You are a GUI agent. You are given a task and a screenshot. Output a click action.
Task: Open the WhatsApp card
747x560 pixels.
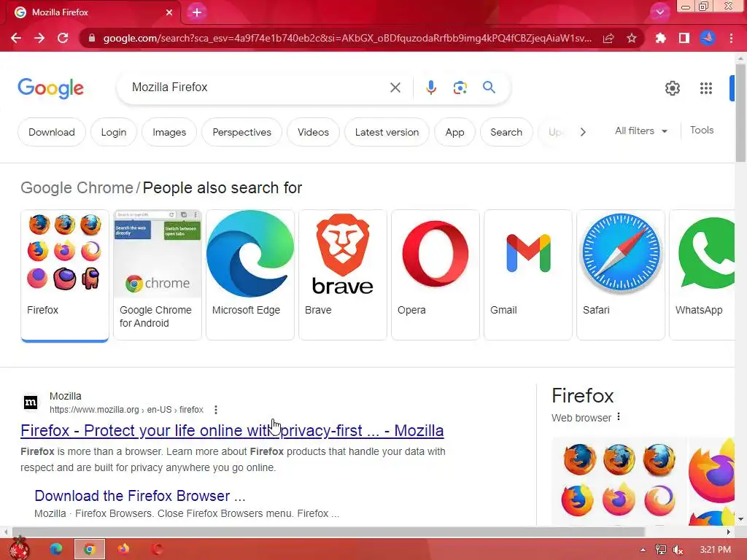click(702, 275)
